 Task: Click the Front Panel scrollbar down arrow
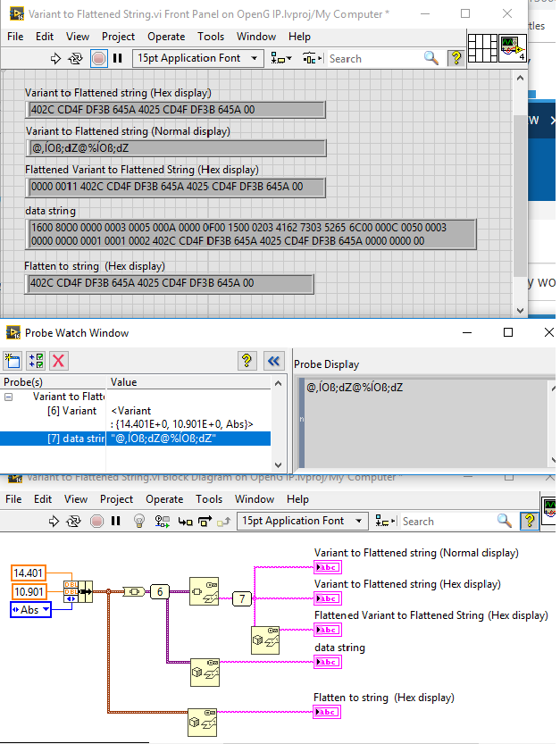click(520, 310)
